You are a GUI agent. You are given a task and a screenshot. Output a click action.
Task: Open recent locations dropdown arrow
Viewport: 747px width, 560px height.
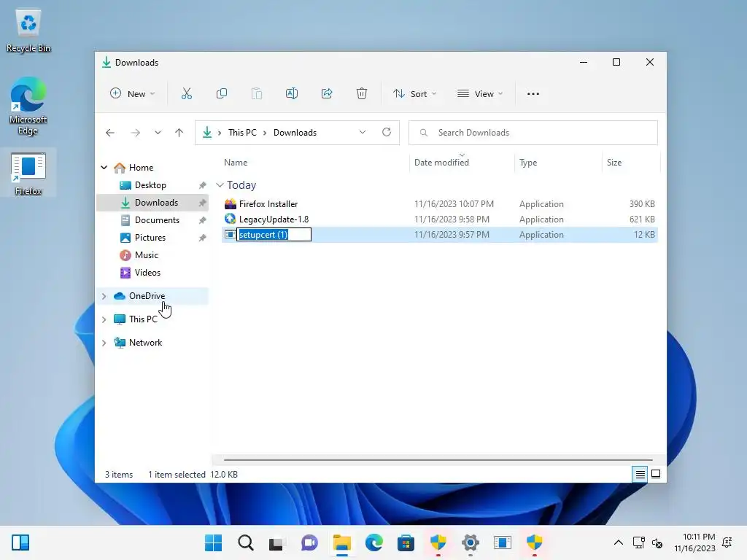click(158, 133)
